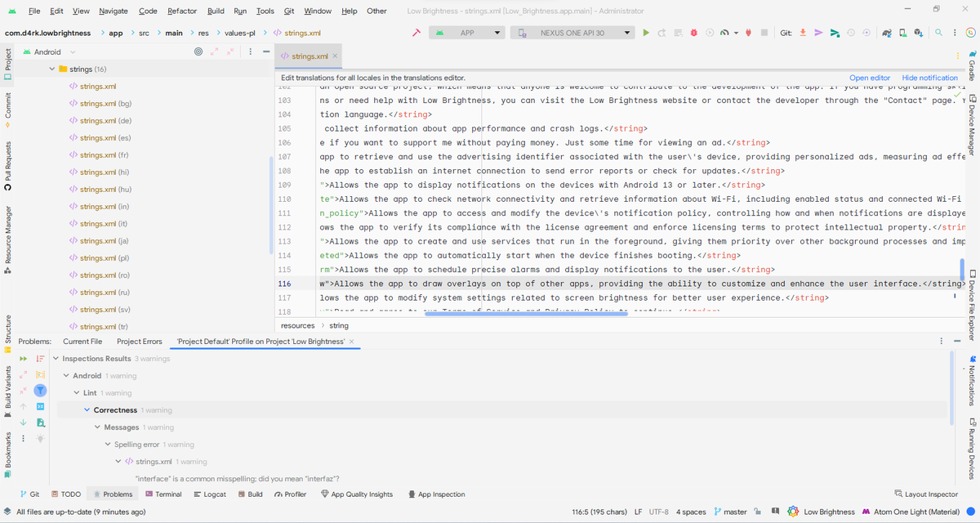Go to next problem down-arrow icon

pos(24,422)
